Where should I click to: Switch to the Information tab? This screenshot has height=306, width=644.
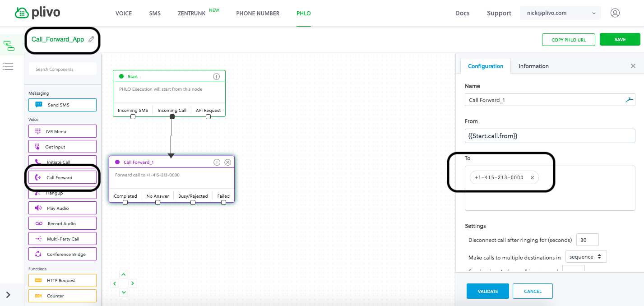click(533, 66)
